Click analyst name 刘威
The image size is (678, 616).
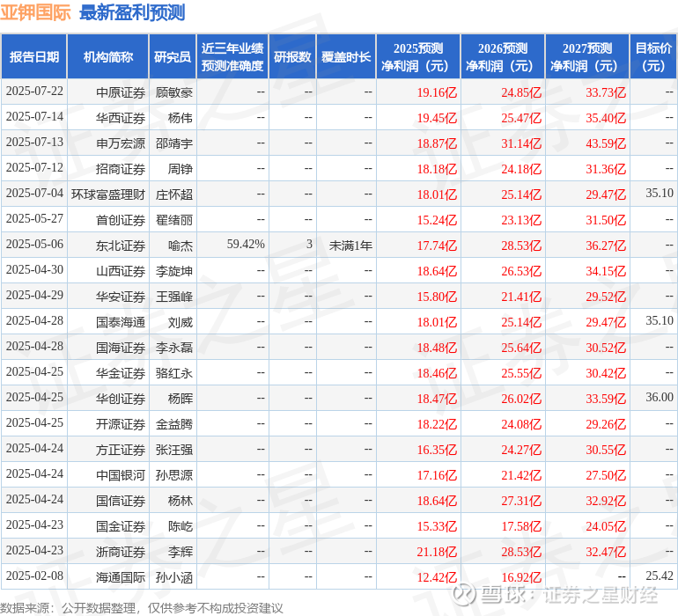click(180, 322)
